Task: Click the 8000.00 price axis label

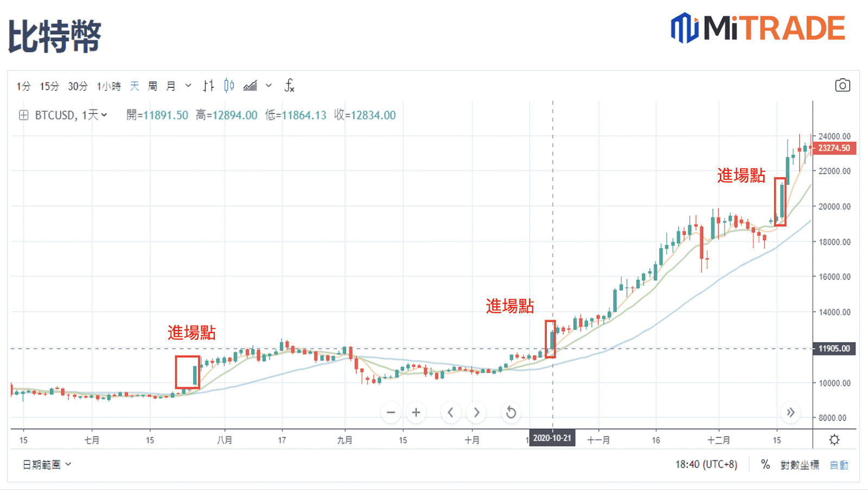Action: click(832, 418)
